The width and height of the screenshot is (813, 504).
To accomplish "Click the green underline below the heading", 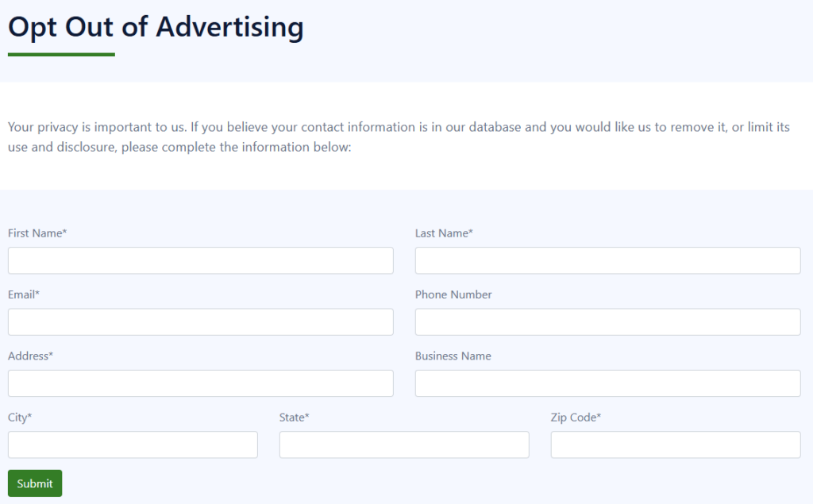I will click(x=61, y=54).
